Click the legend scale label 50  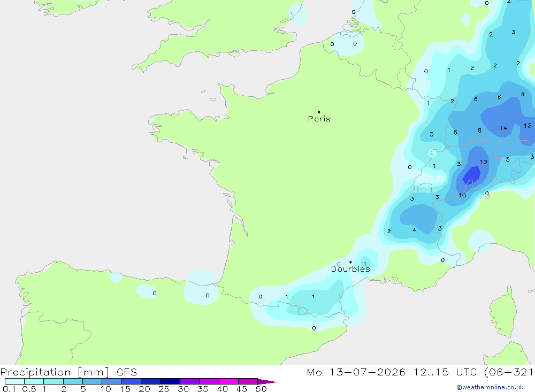click(x=262, y=389)
